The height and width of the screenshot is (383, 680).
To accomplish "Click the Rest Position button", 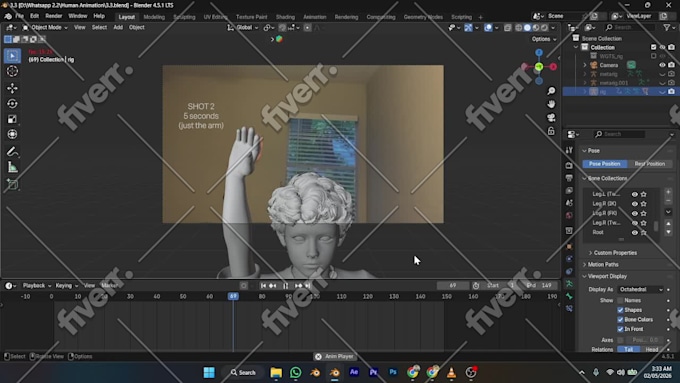I will [649, 164].
